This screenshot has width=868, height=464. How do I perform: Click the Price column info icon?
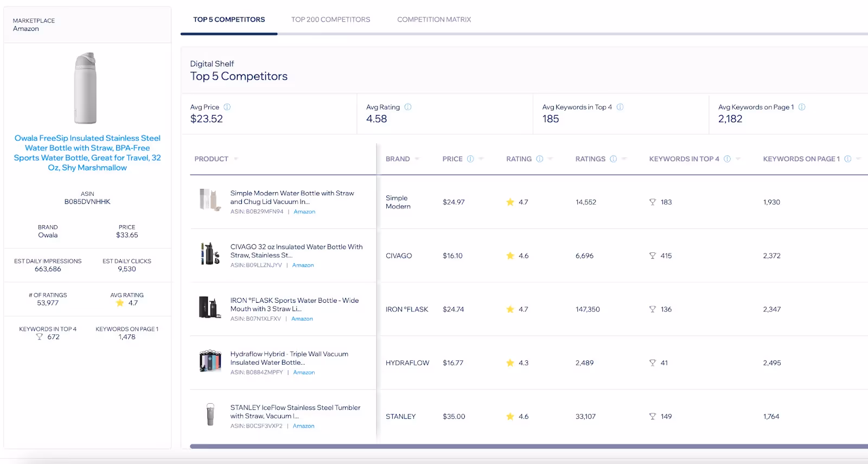pos(470,159)
